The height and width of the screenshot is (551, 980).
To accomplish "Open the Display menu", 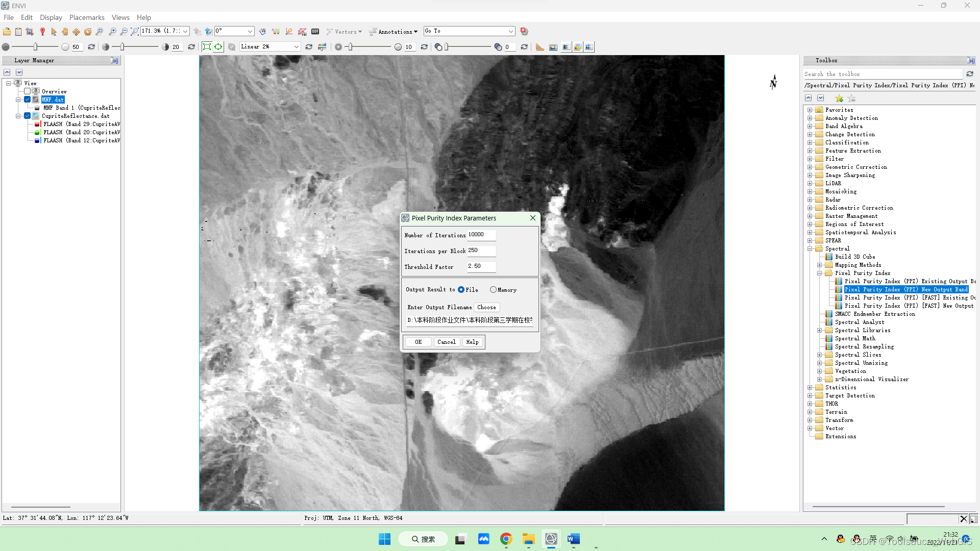I will (x=51, y=17).
